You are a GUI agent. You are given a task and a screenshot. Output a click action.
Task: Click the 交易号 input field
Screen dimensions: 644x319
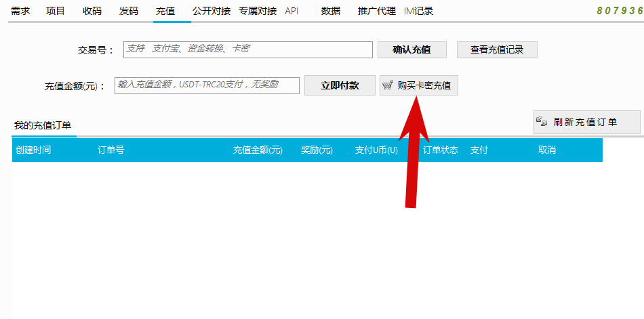pos(248,49)
